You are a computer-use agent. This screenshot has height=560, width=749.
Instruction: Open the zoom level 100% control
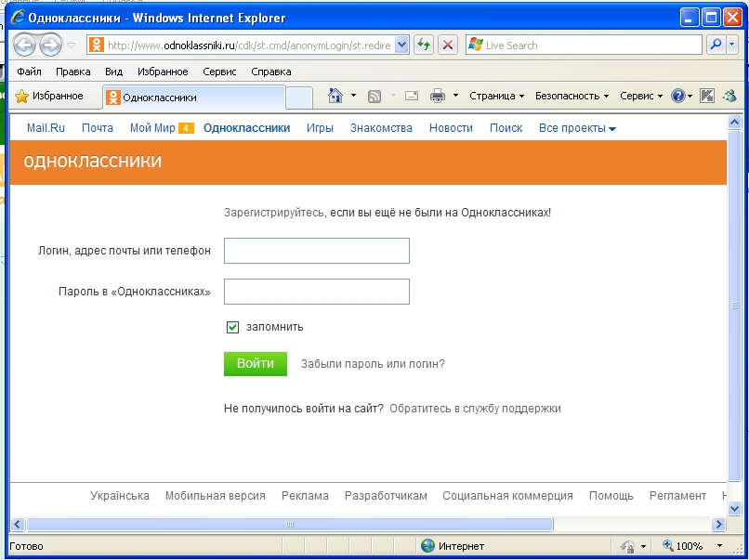(x=692, y=546)
